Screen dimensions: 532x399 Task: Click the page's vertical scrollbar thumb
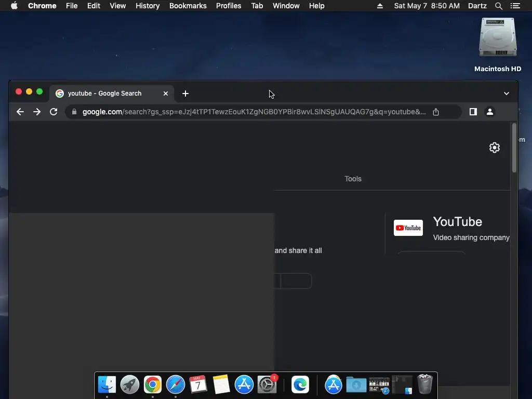click(x=514, y=148)
